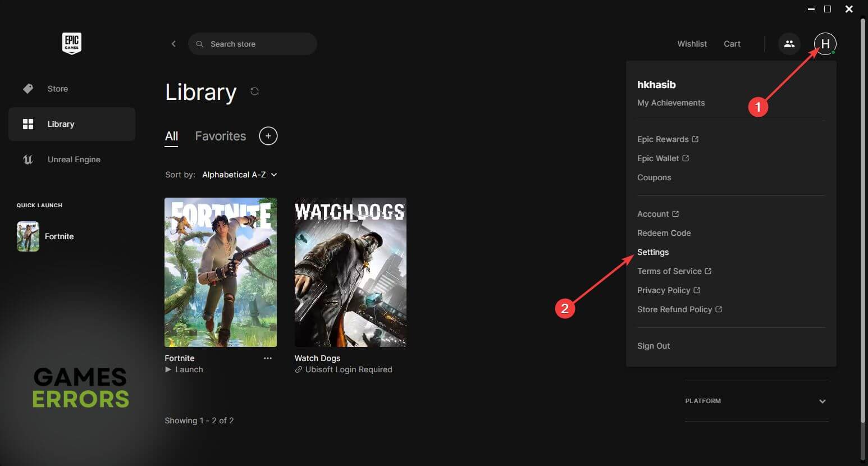Click Sign Out in profile menu
This screenshot has width=868, height=466.
(x=654, y=346)
